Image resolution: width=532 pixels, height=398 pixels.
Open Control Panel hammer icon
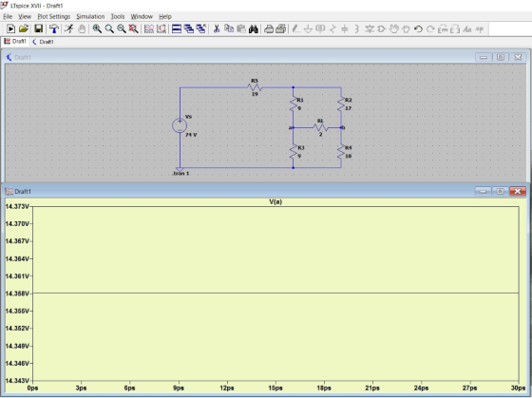coord(53,29)
